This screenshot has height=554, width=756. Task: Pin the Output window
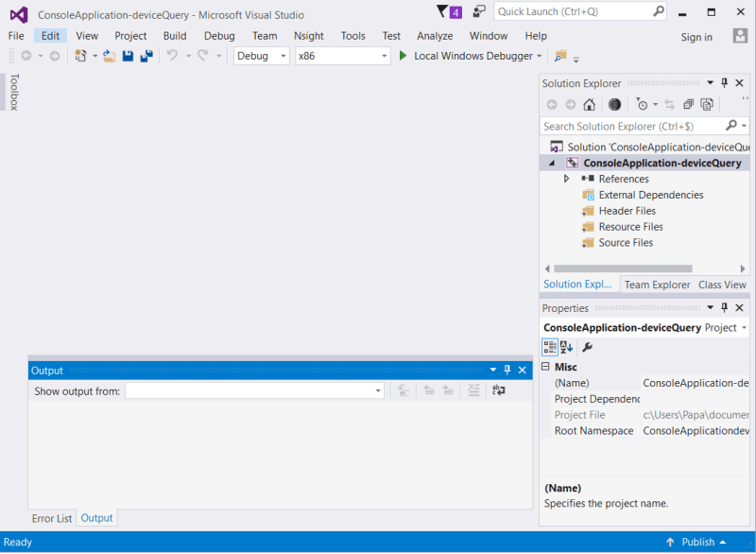coord(507,370)
